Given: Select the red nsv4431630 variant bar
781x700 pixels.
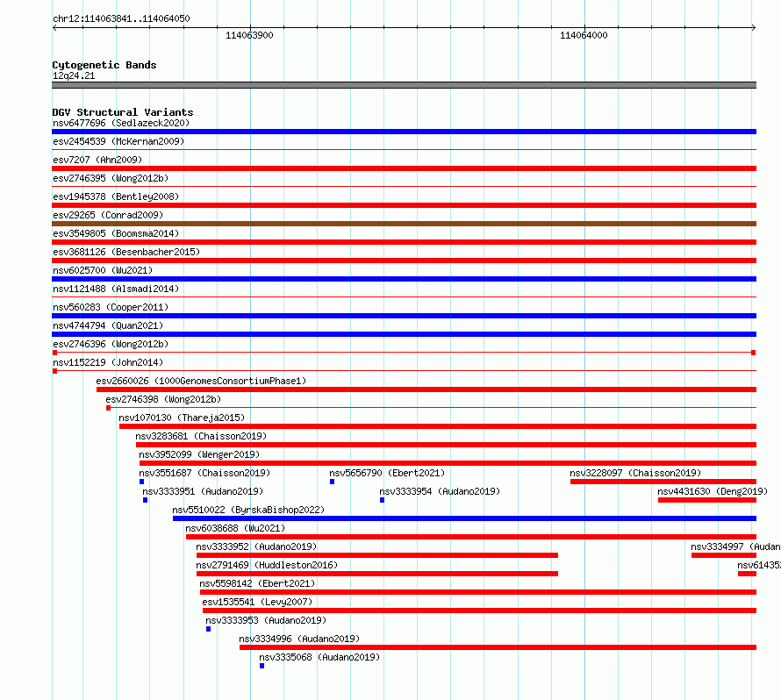Looking at the screenshot, I should pyautogui.click(x=707, y=500).
